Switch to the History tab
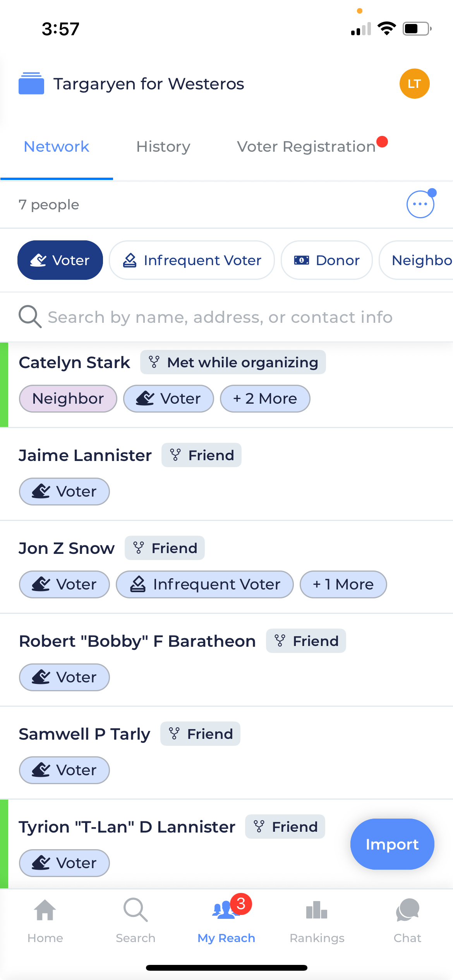The image size is (453, 980). (163, 147)
